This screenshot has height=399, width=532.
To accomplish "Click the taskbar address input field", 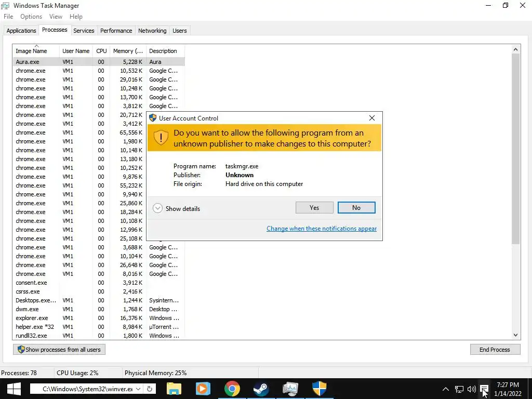I will click(87, 389).
